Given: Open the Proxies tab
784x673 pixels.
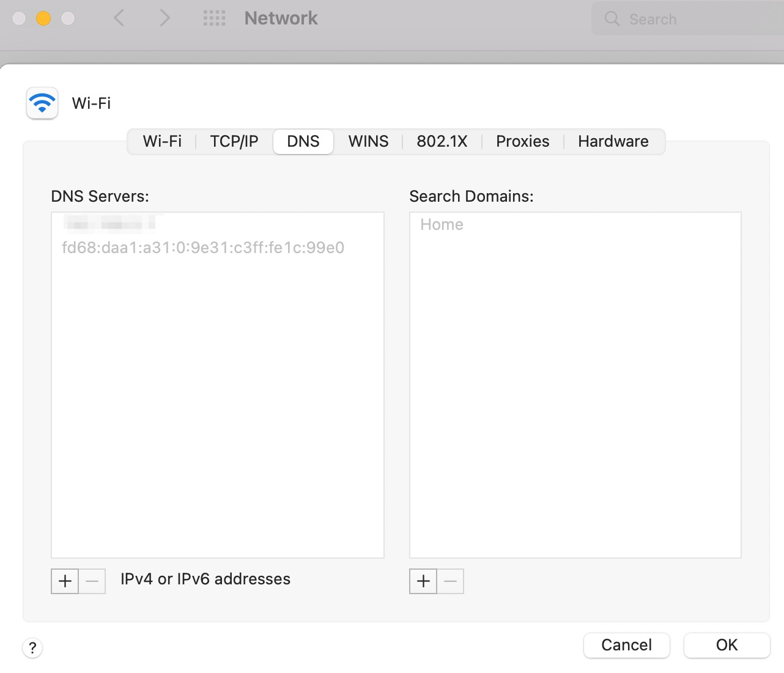Looking at the screenshot, I should point(522,142).
